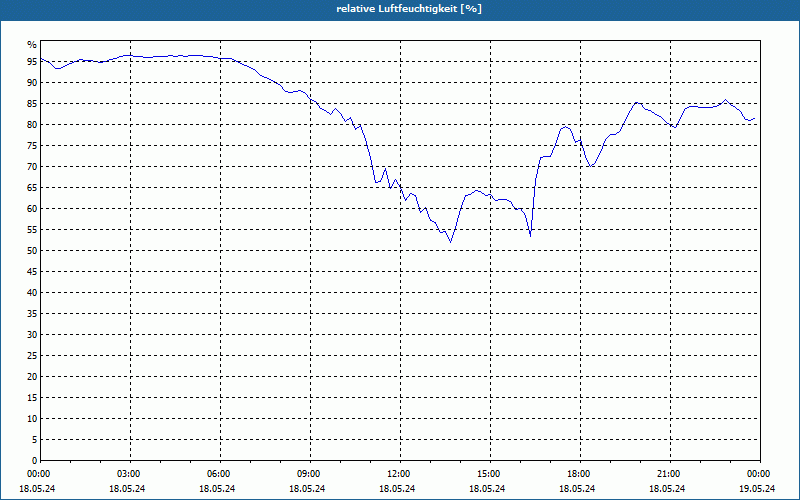
Task: Select the '06:00' x-axis time label
Action: point(220,474)
